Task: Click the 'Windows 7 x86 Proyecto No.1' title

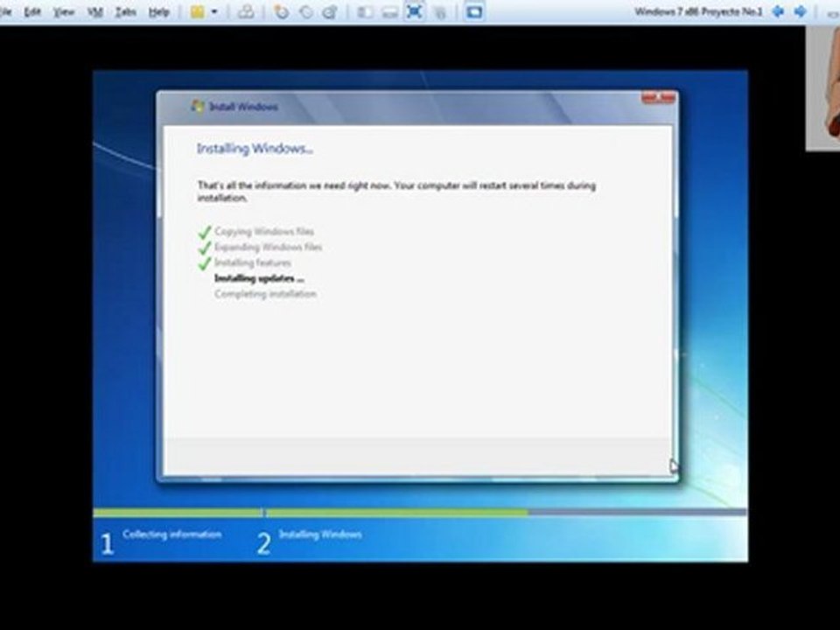Action: pos(698,11)
